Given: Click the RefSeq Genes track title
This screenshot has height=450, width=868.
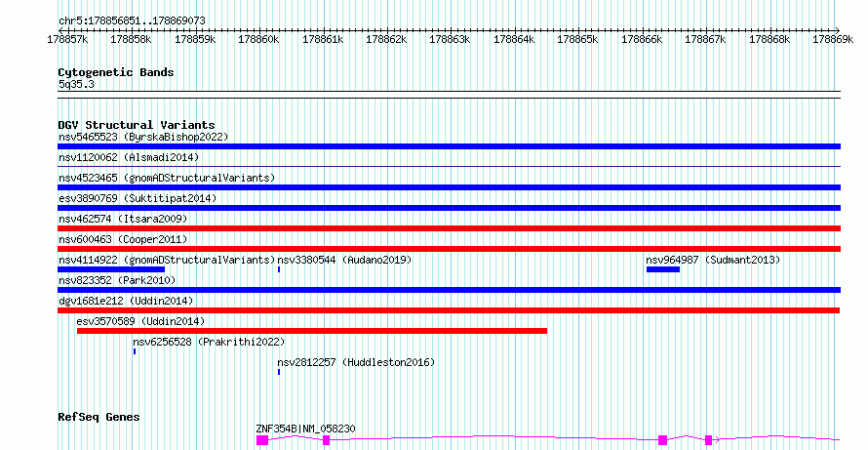Looking at the screenshot, I should point(99,418).
